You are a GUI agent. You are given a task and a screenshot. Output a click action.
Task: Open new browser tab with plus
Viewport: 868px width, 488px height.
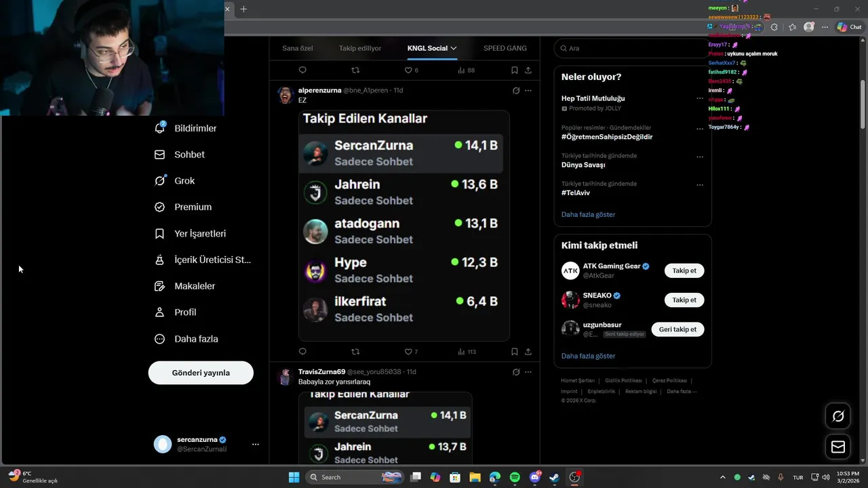click(243, 9)
